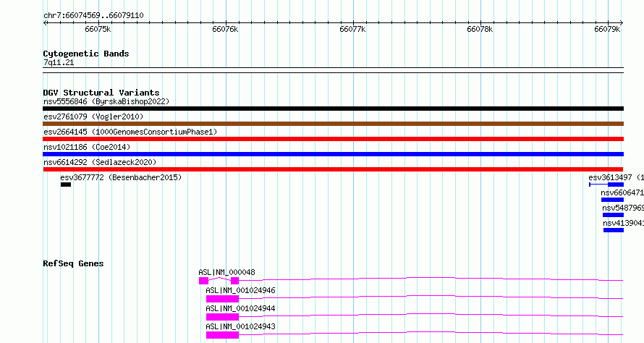Select the esv2761079 brown variant bar

pos(333,124)
